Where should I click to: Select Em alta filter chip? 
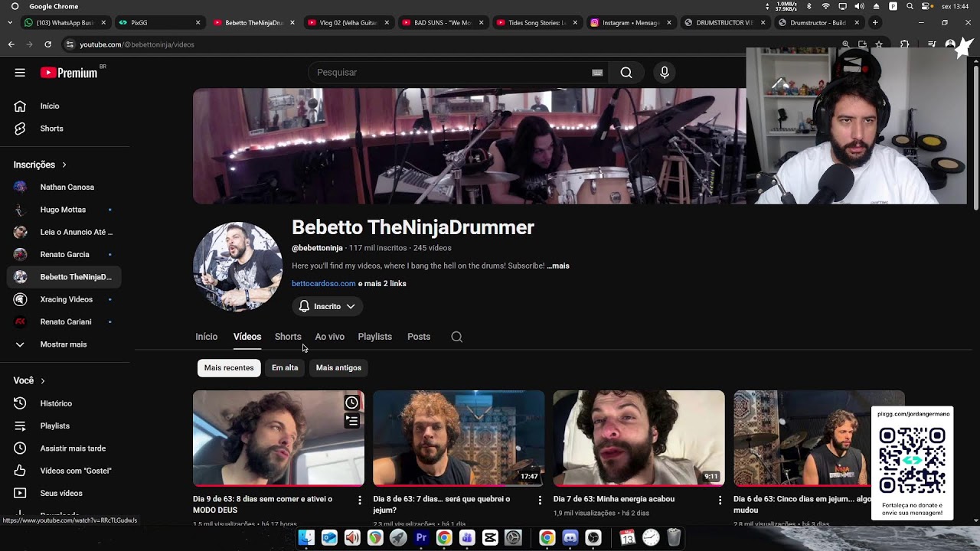point(285,368)
